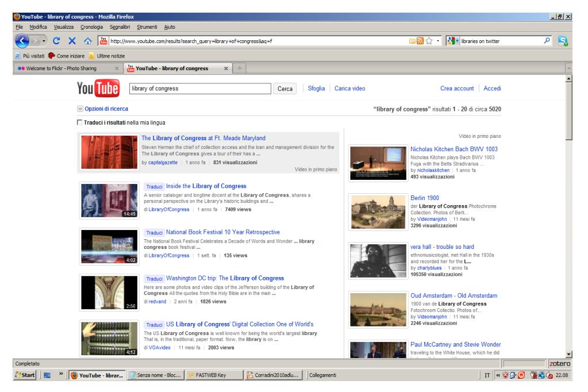The image size is (588, 392).
Task: Open the Ultime notizie feed bookmark
Action: [106, 56]
